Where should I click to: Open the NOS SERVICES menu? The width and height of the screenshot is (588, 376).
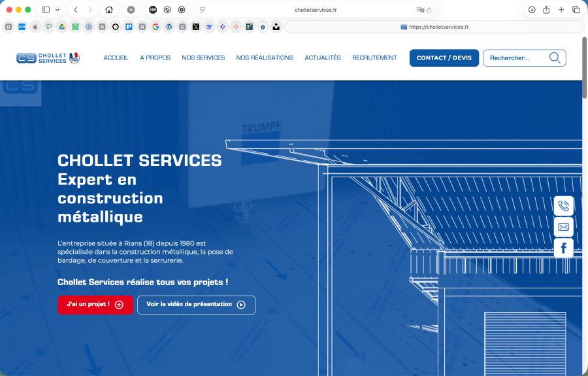click(203, 58)
